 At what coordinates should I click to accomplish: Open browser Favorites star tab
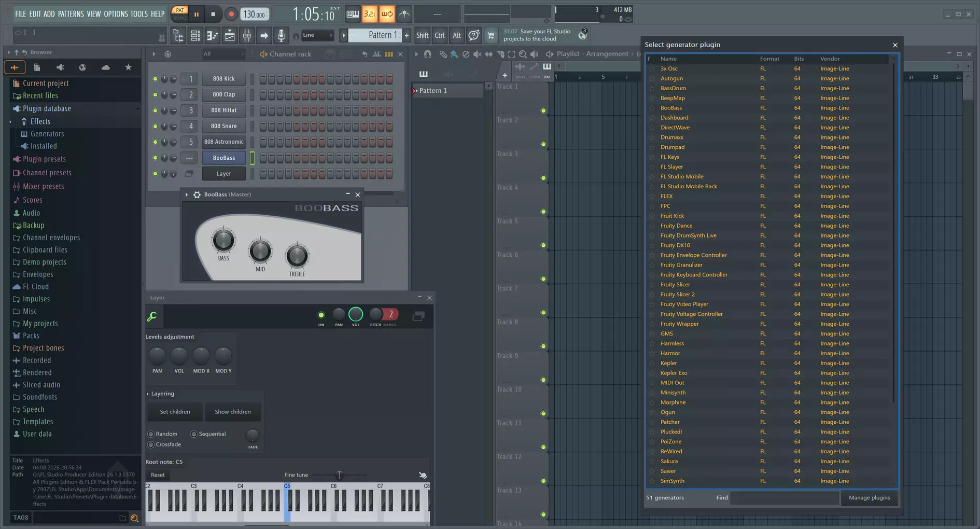pos(128,67)
